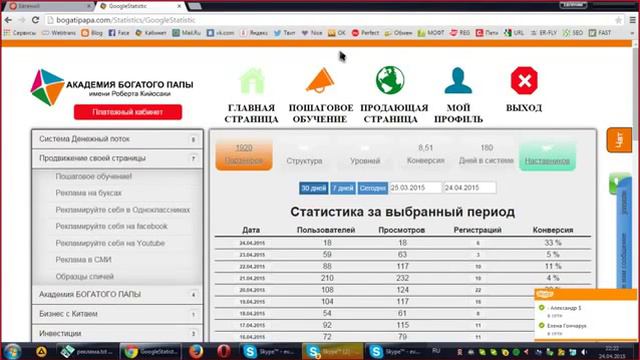Click the 33 % conversion cell

tap(553, 243)
